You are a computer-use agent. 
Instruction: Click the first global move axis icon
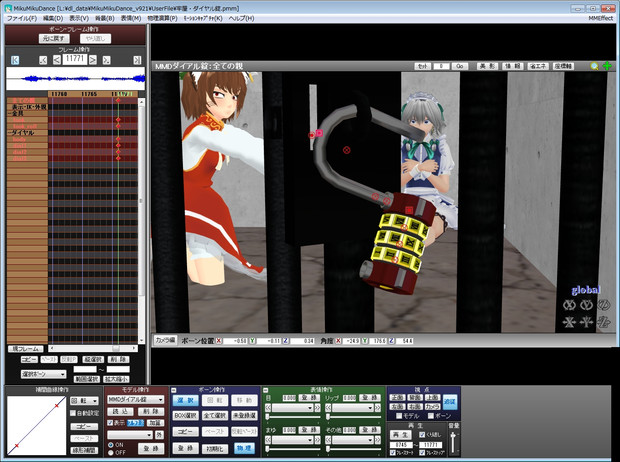(x=569, y=322)
